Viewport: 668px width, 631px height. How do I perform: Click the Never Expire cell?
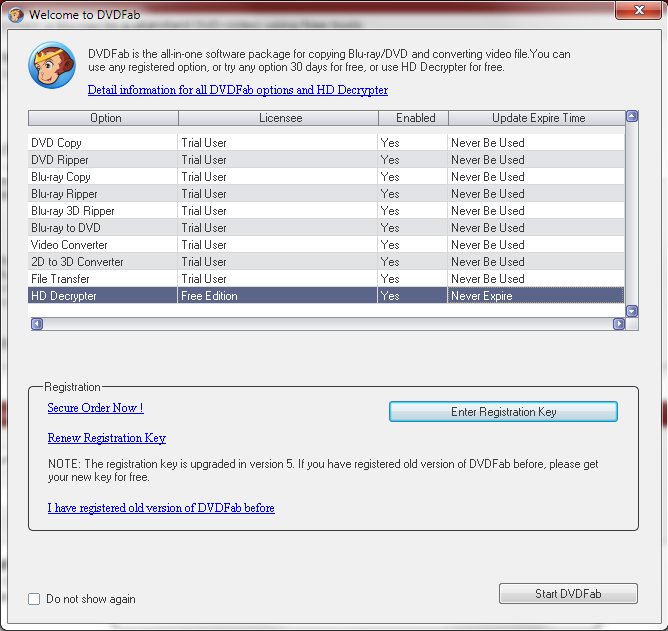pyautogui.click(x=536, y=296)
